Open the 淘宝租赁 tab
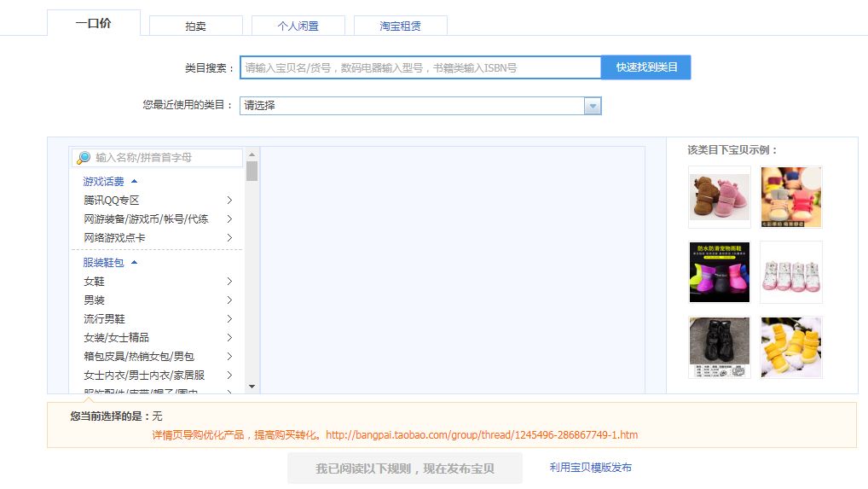 (400, 26)
